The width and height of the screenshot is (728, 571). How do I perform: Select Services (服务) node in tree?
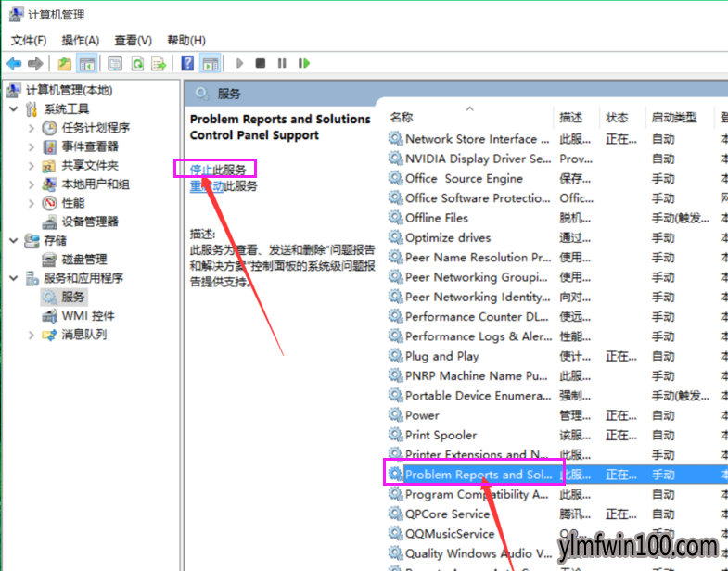[73, 298]
